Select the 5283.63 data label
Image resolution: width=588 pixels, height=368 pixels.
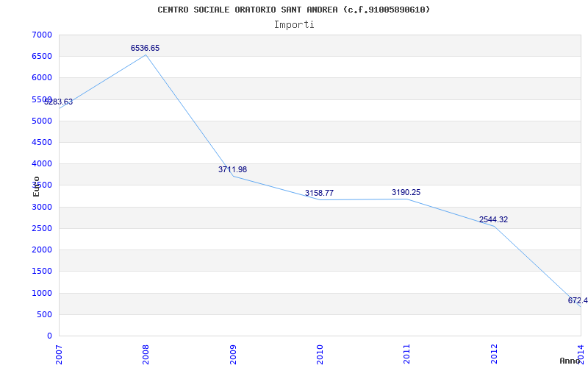click(x=59, y=102)
